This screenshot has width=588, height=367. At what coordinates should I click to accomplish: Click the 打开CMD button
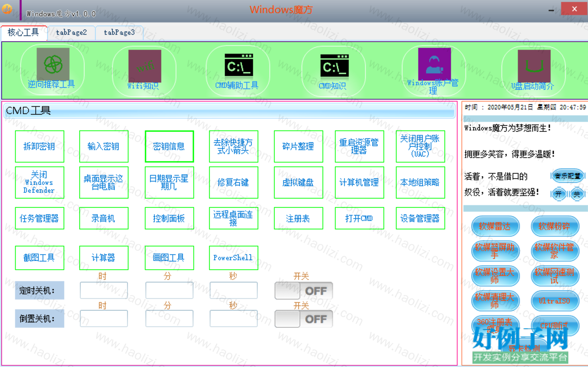(359, 218)
